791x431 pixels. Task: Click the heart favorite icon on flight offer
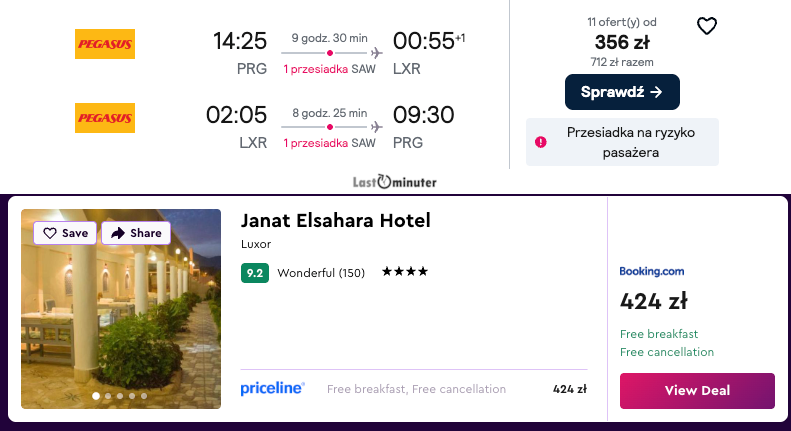(x=707, y=26)
